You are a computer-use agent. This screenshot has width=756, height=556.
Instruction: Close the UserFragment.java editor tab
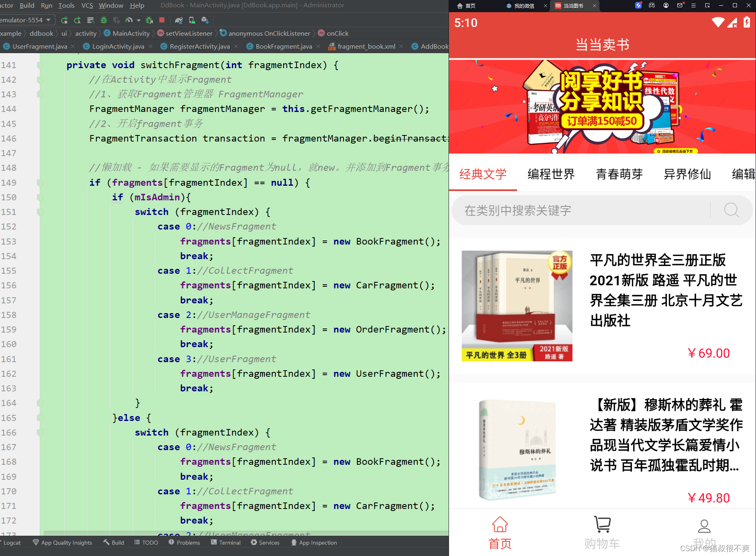click(x=73, y=46)
